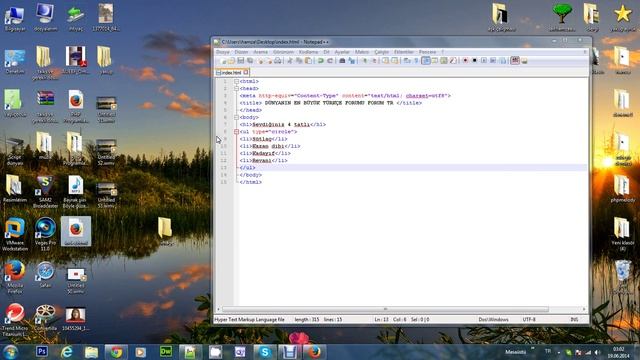This screenshot has width=640, height=360.
Task: Open Google Chrome from the taskbar
Action: point(116,352)
